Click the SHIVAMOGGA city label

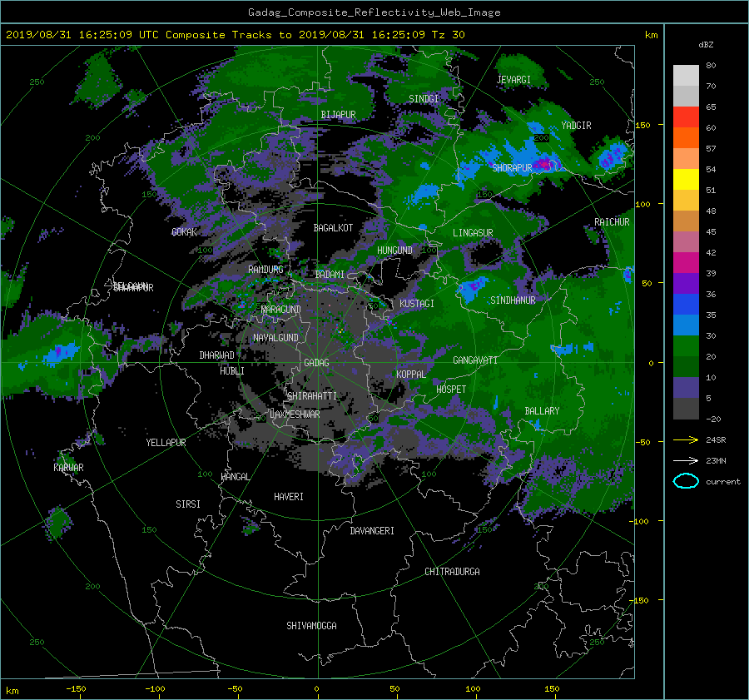point(311,626)
